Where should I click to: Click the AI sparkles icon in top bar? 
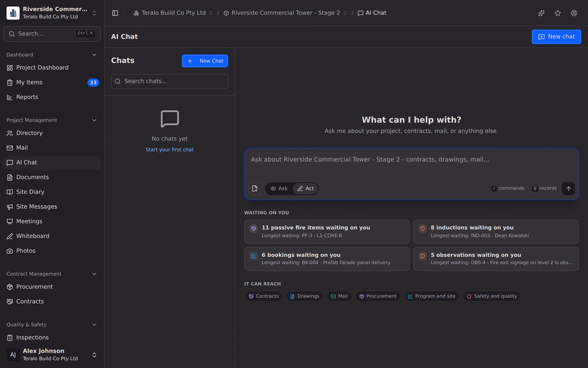541,13
